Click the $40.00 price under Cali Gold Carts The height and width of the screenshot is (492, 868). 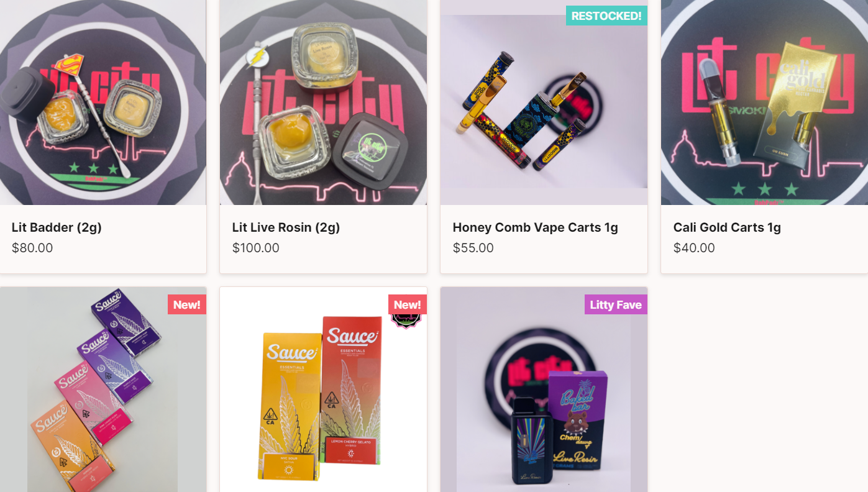[694, 248]
